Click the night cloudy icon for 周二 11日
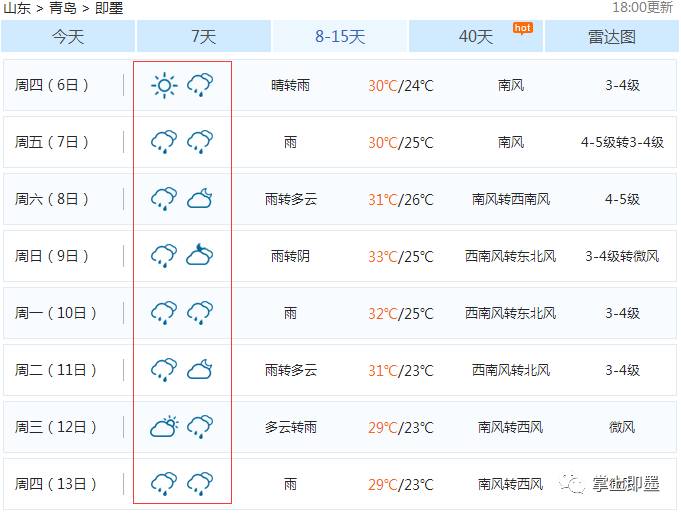Image resolution: width=681 pixels, height=513 pixels. click(x=200, y=370)
